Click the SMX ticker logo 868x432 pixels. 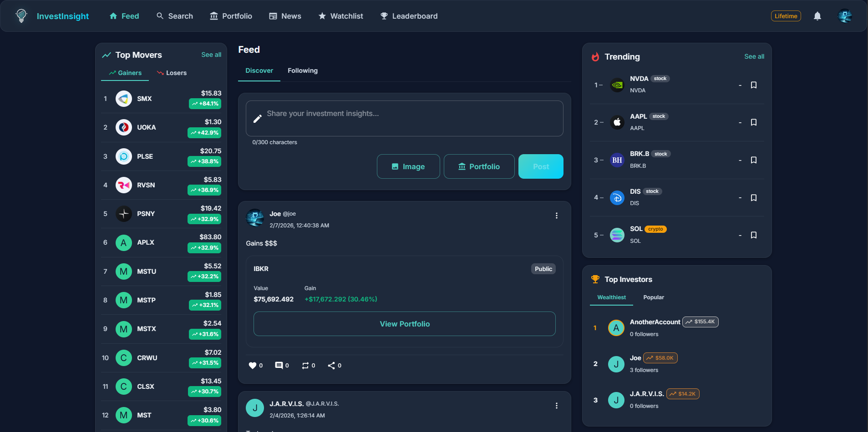tap(124, 99)
